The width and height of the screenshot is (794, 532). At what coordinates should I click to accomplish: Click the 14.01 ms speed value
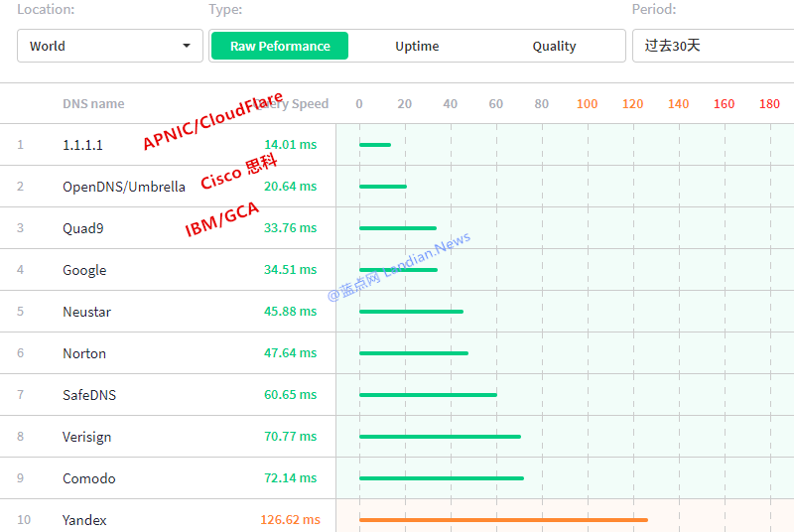(x=290, y=145)
